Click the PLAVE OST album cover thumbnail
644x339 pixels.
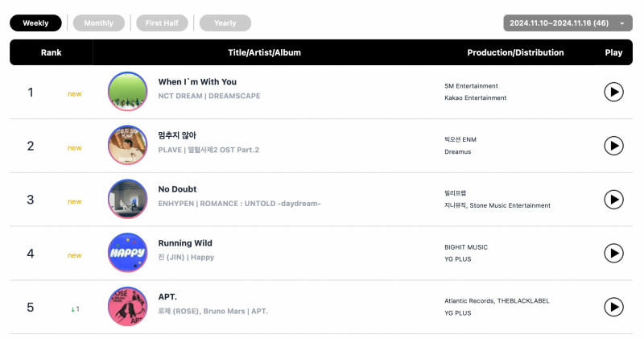[128, 145]
